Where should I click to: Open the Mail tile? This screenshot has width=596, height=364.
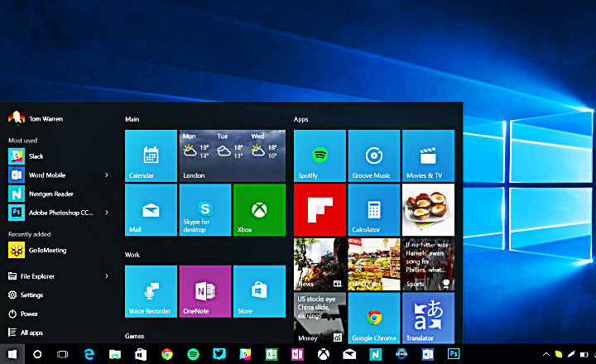[x=151, y=210]
